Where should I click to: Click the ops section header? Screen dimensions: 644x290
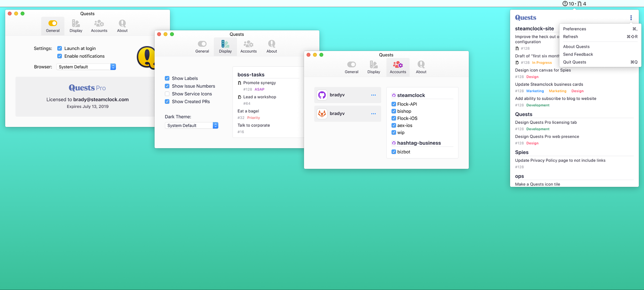[x=519, y=176]
